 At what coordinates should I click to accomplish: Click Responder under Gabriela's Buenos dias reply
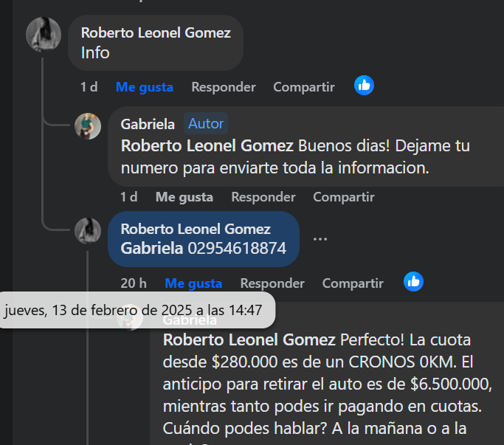click(x=263, y=197)
